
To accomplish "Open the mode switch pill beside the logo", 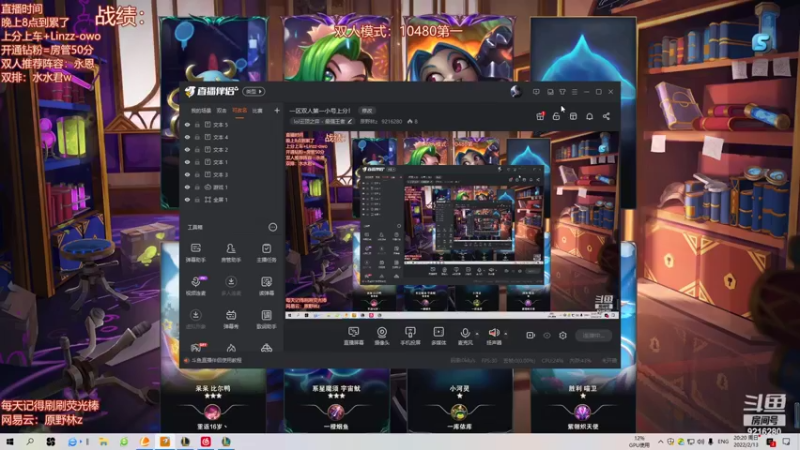I will pyautogui.click(x=254, y=92).
